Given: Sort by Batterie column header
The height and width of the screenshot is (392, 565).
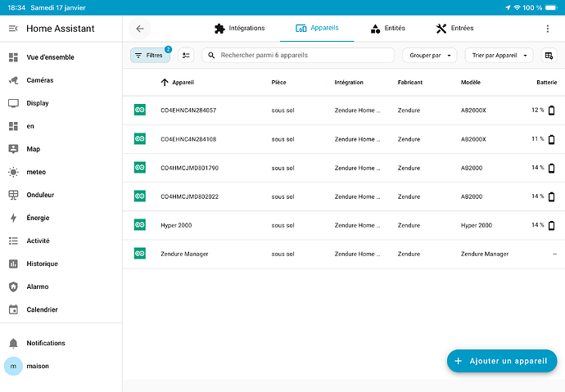Looking at the screenshot, I should pos(545,83).
